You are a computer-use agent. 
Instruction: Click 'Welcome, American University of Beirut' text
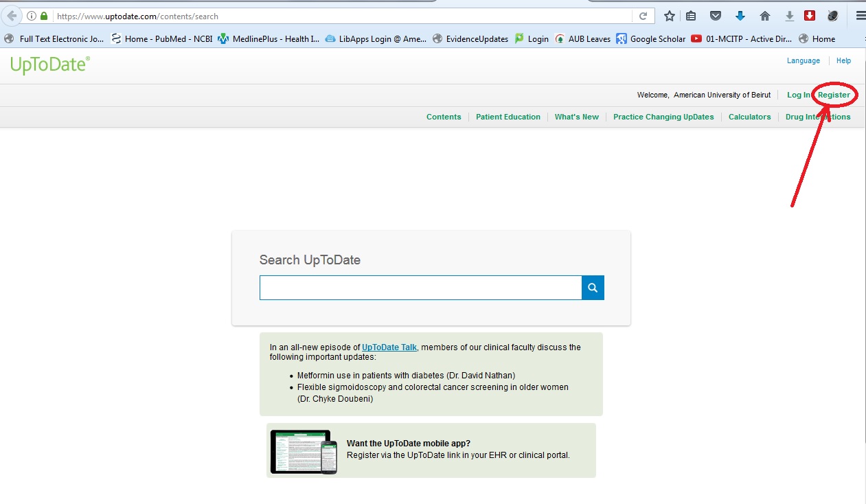point(704,95)
